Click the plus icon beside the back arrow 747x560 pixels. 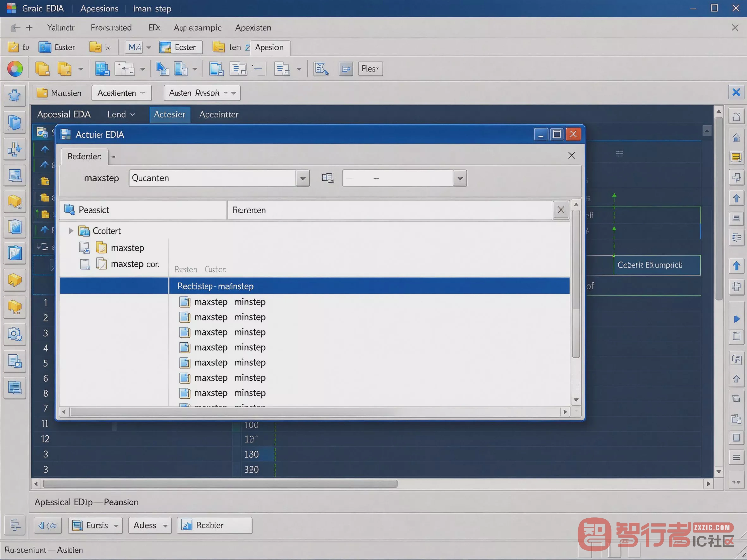click(29, 28)
